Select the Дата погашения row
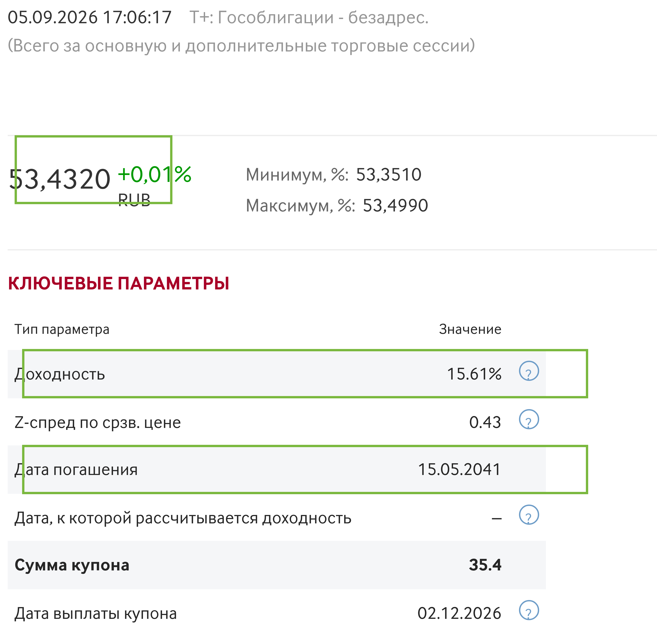This screenshot has height=644, width=657. coord(277,469)
